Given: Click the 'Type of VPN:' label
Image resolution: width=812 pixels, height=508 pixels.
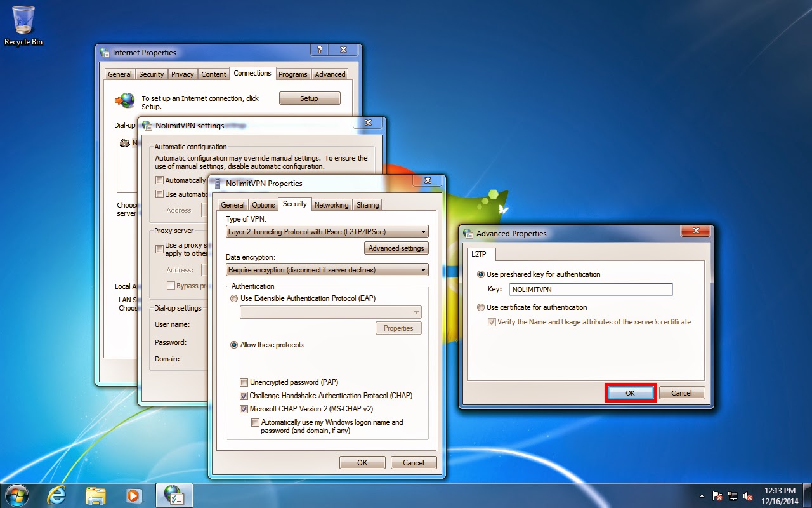Looking at the screenshot, I should 246,219.
